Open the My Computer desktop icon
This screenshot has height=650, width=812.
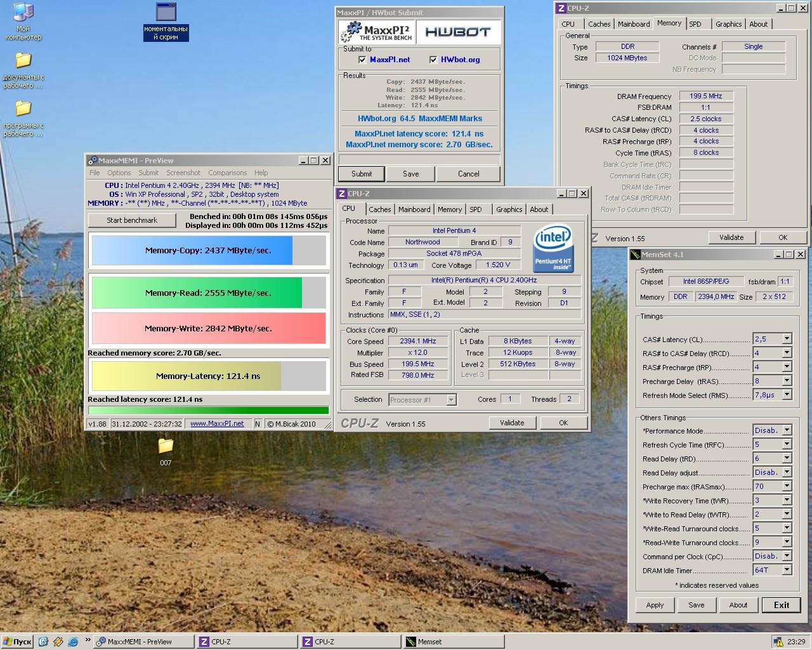(23, 21)
